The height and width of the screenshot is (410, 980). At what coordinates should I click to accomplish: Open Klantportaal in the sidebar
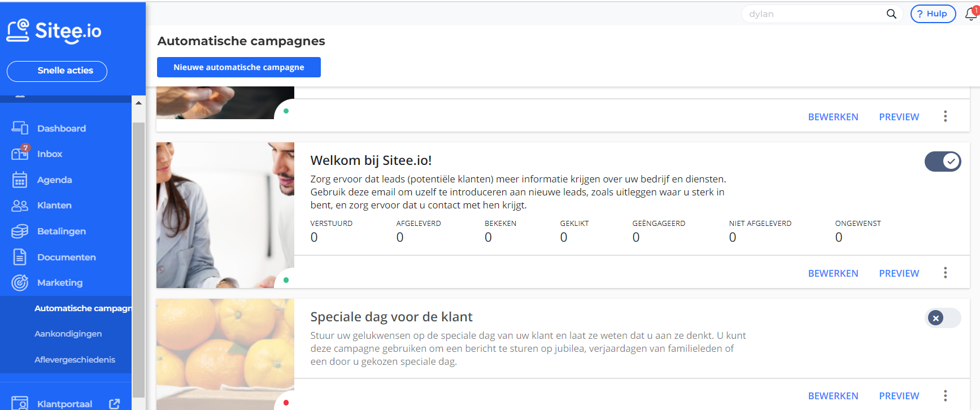click(64, 404)
